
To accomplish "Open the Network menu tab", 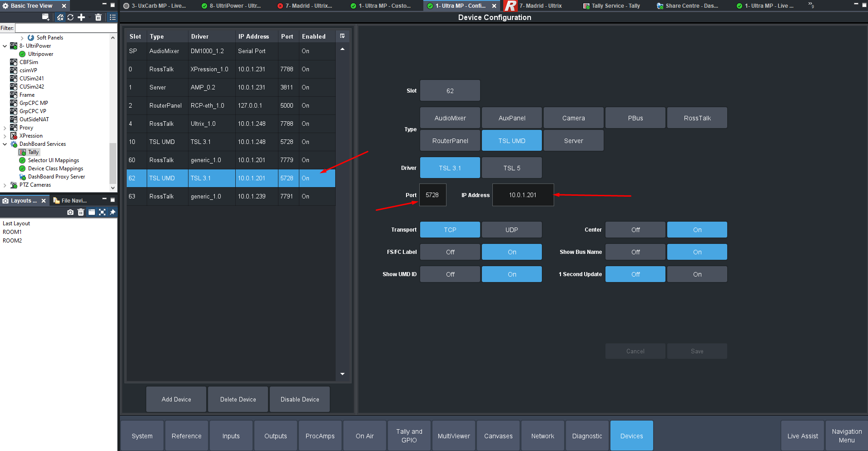I will (542, 436).
